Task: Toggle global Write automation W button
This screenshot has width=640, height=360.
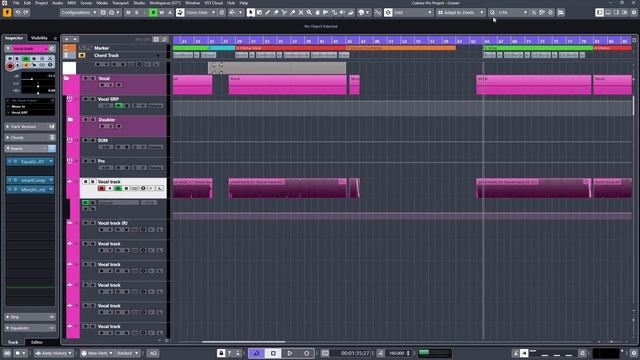Action: 162,13
